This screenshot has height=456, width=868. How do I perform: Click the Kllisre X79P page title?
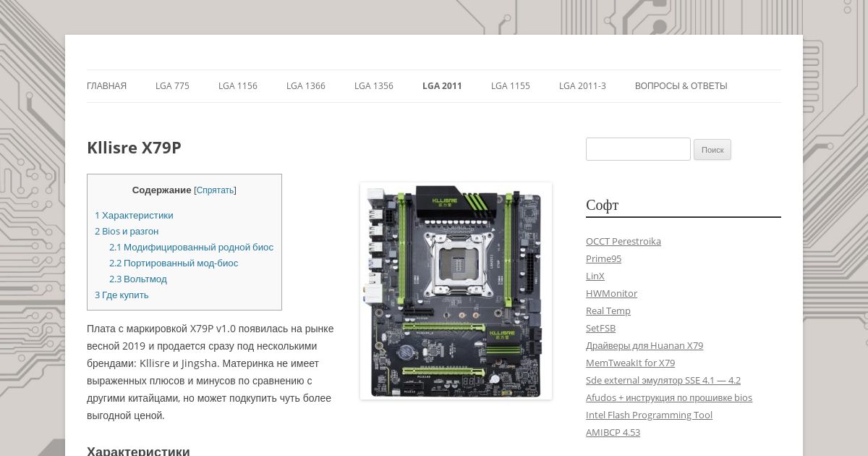click(x=134, y=148)
